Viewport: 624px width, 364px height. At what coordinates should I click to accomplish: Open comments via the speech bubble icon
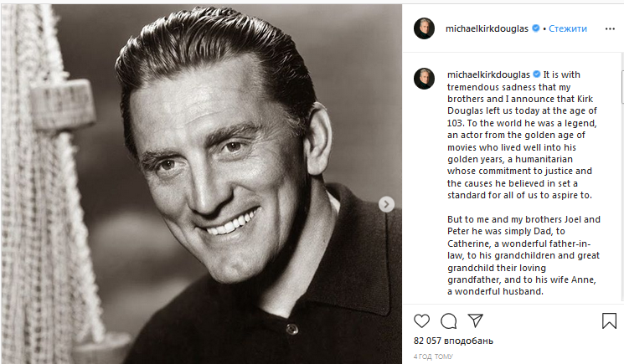coord(449,320)
